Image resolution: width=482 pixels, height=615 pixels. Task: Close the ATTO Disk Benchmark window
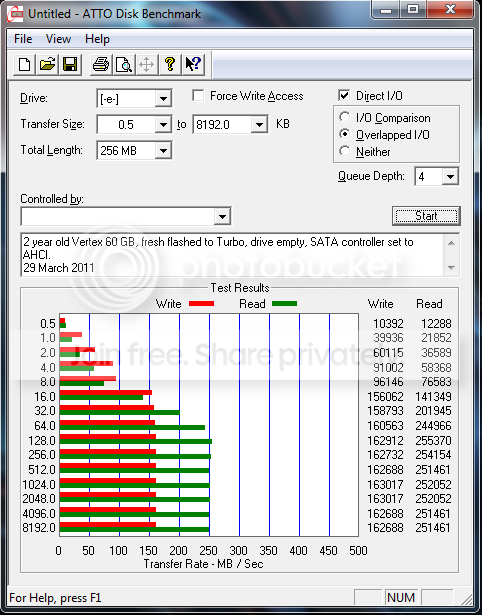[x=451, y=10]
